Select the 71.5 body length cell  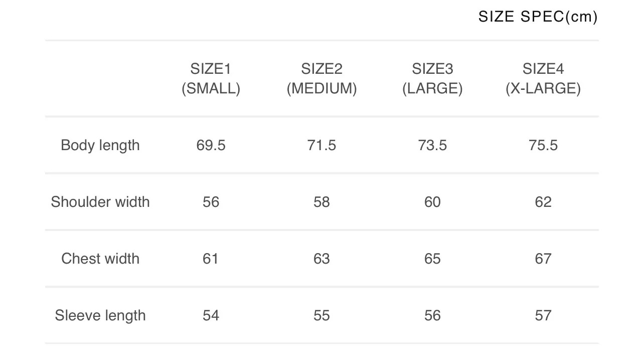coord(321,145)
